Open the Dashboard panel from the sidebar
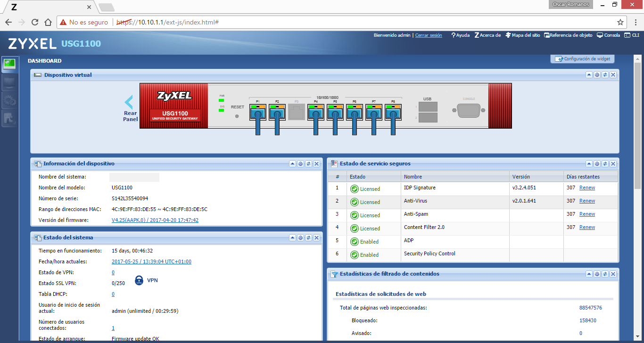644x343 pixels. (9, 65)
